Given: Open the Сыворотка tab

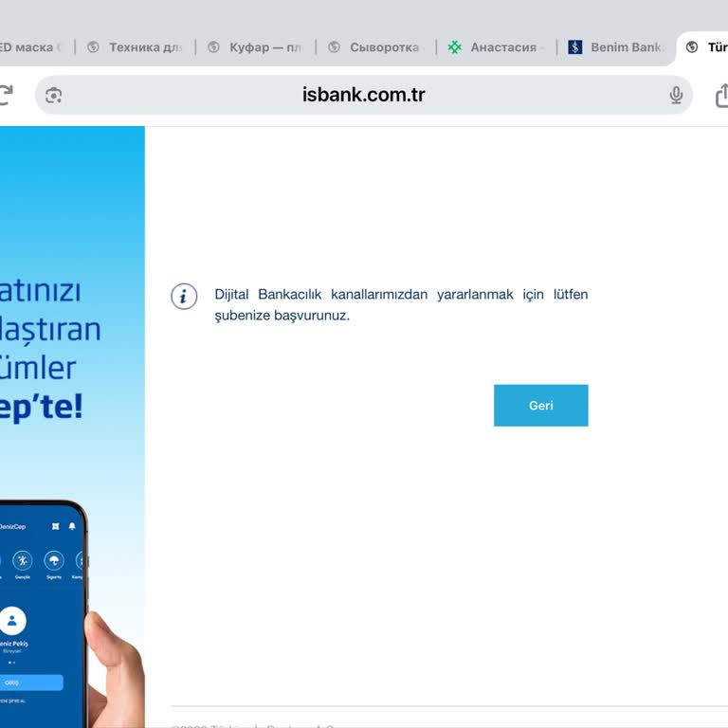Looking at the screenshot, I should click(x=376, y=47).
